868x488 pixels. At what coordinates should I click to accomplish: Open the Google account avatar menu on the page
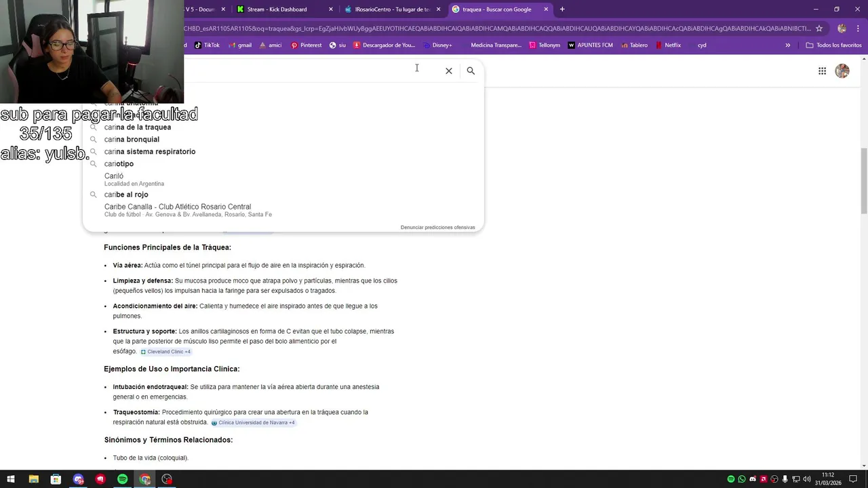(842, 70)
